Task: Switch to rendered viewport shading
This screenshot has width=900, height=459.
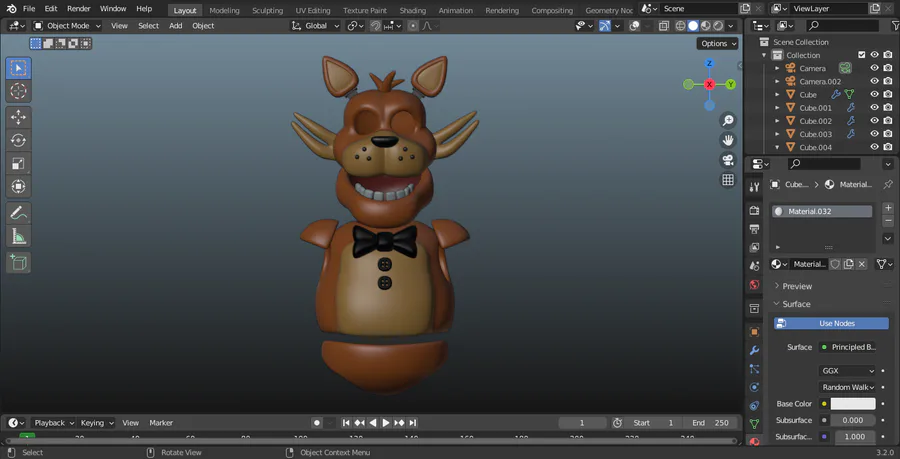Action: (718, 26)
